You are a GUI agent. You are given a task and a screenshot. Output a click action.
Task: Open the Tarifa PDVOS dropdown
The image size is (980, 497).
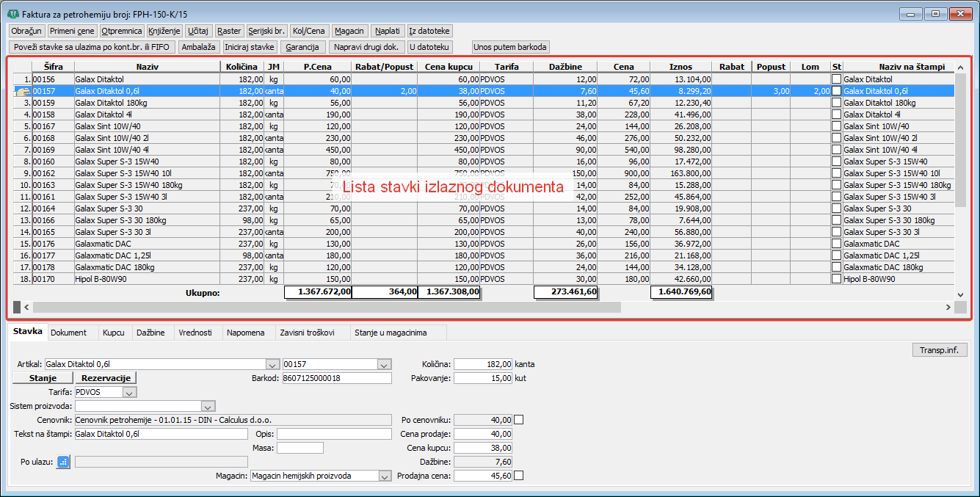(130, 392)
